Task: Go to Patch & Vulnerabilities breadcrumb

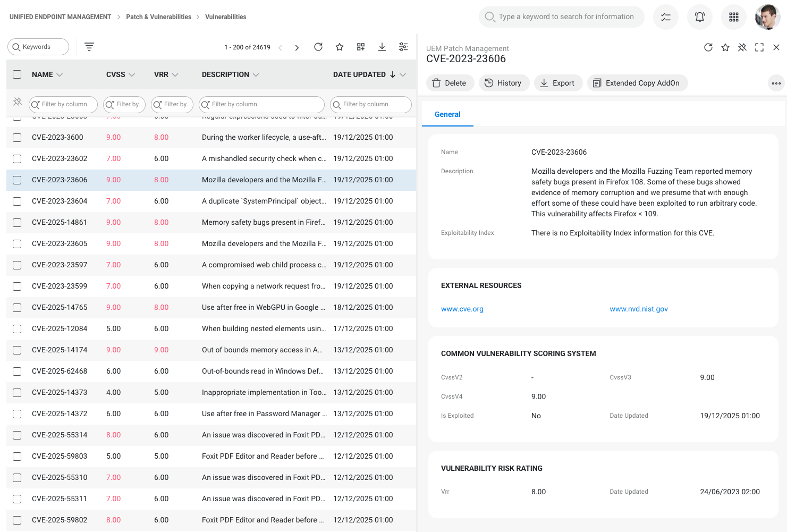Action: click(x=158, y=17)
